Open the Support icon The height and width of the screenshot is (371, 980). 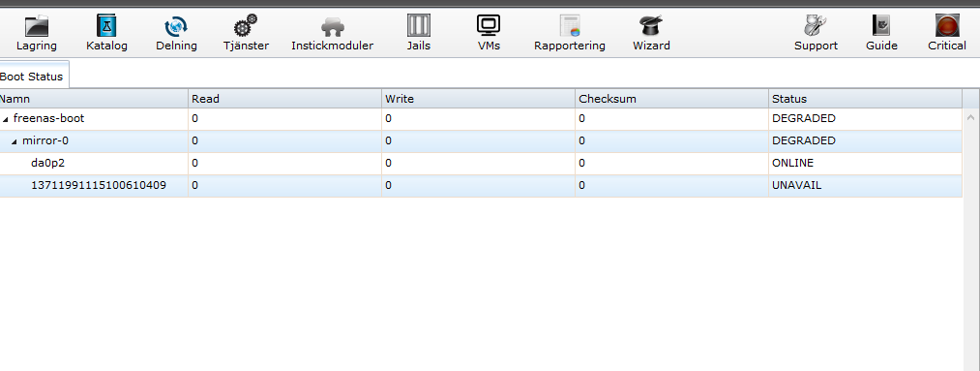tap(816, 25)
